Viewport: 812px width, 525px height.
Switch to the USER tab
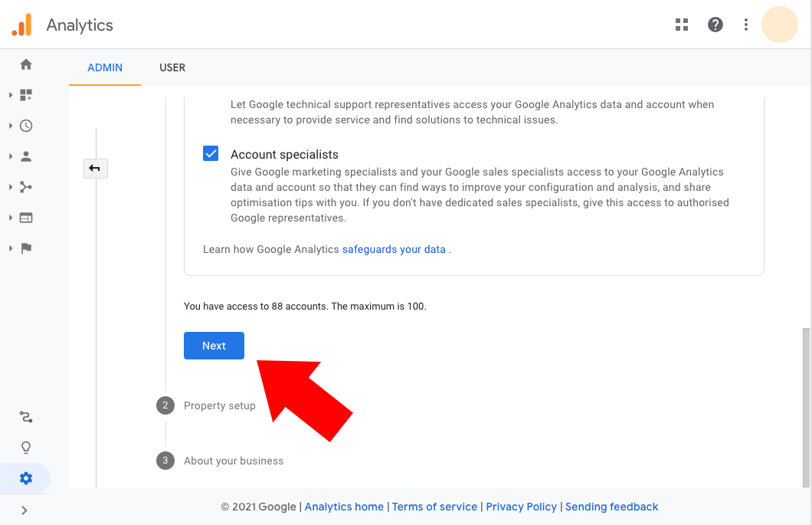point(172,67)
